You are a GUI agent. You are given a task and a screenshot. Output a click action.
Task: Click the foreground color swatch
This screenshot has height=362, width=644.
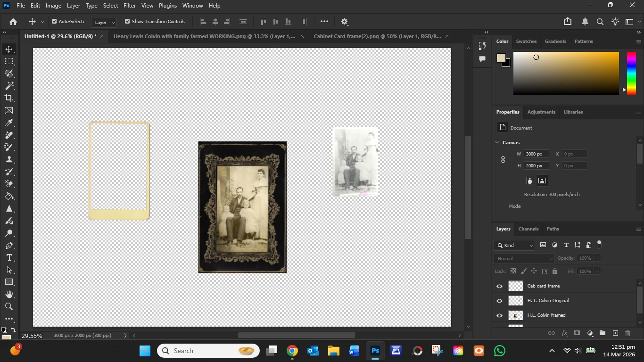point(501,58)
